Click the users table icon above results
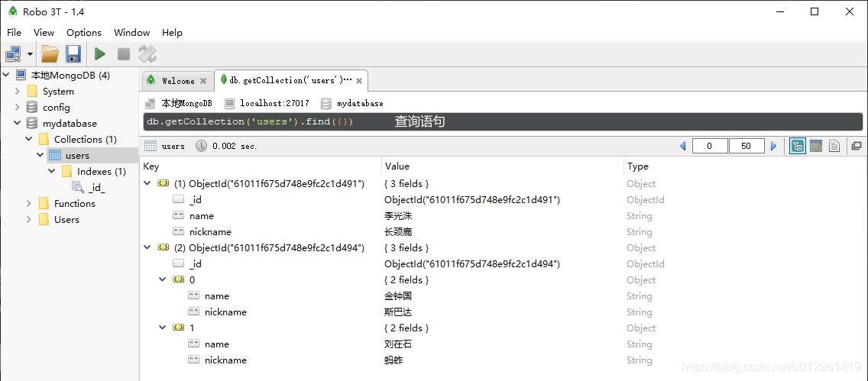 point(150,146)
